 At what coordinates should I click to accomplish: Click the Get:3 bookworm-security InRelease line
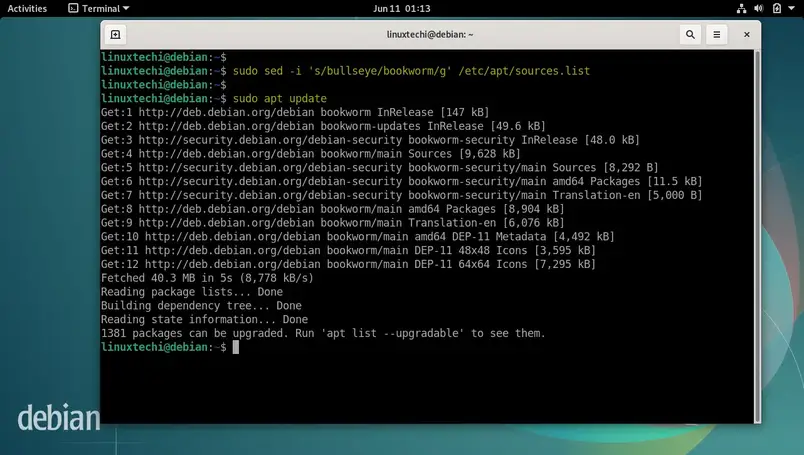(x=370, y=140)
